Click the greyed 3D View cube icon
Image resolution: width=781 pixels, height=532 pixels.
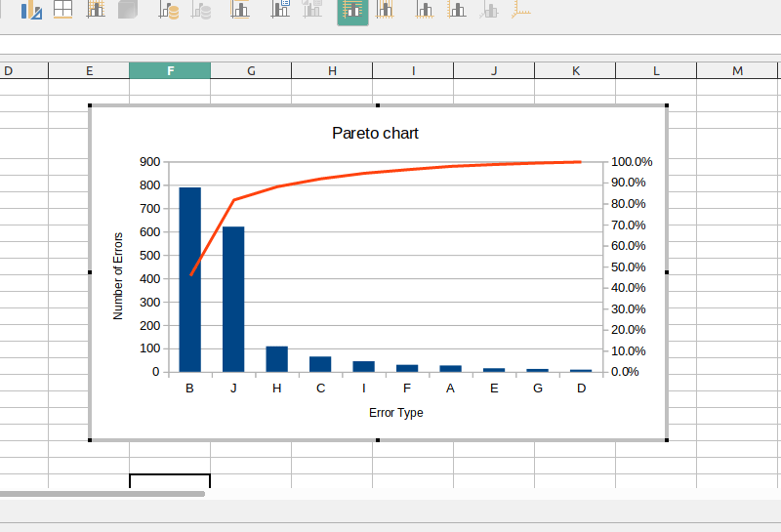[x=128, y=10]
